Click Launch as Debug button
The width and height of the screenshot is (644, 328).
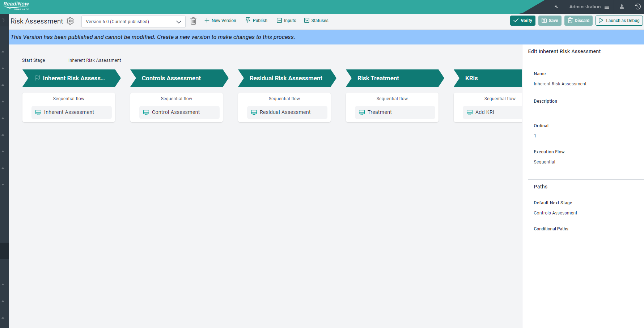619,21
